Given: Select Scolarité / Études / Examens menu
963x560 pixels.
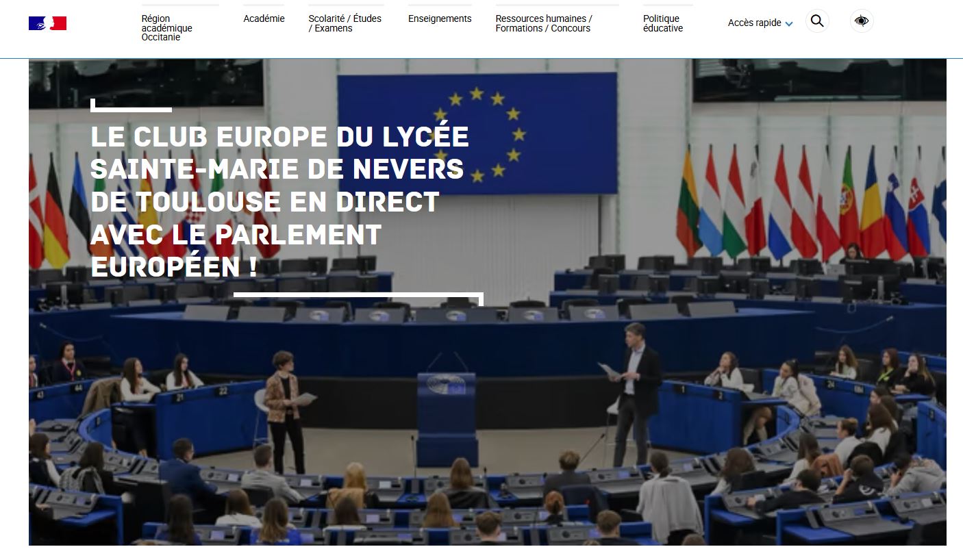Looking at the screenshot, I should pos(345,23).
